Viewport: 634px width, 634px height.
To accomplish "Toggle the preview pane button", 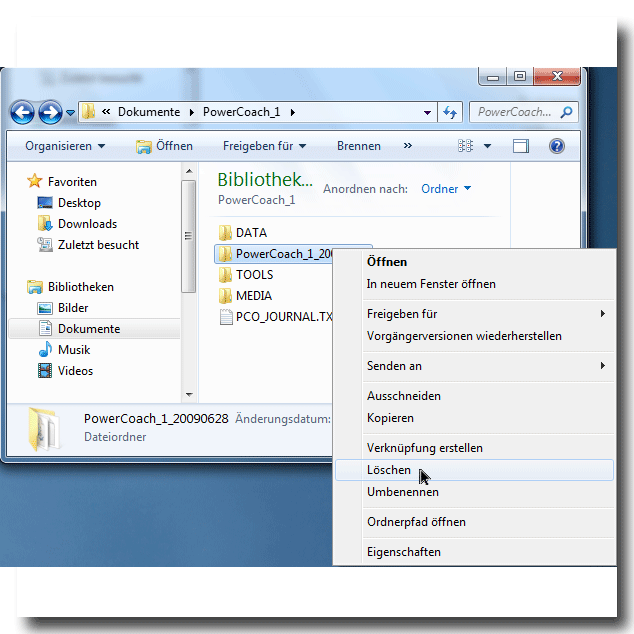I will (x=521, y=146).
